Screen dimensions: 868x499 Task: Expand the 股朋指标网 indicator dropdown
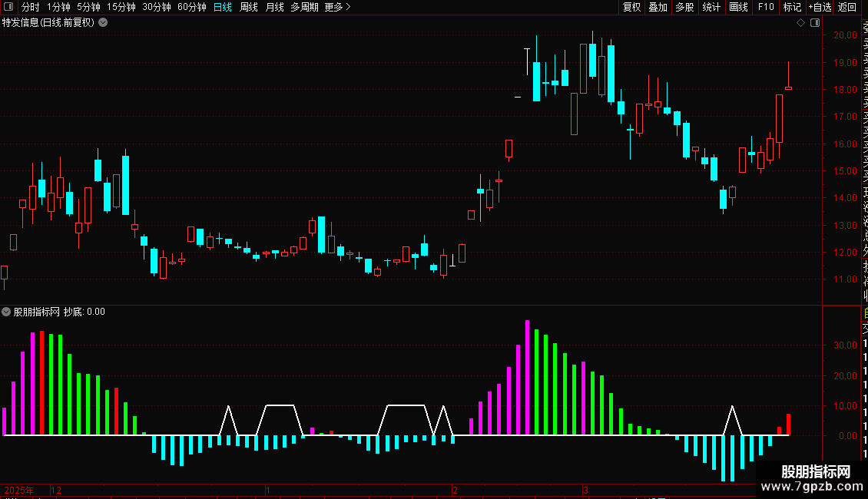6,312
